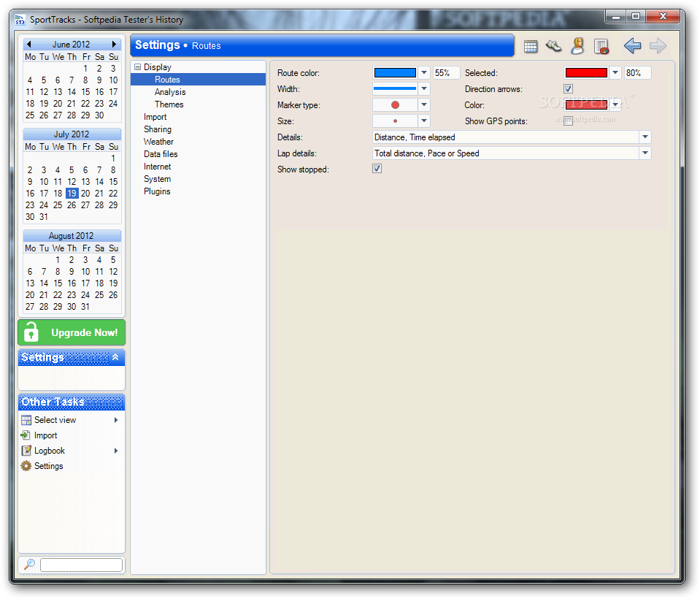This screenshot has width=700, height=599.
Task: Open Marker type dropdown
Action: click(423, 104)
